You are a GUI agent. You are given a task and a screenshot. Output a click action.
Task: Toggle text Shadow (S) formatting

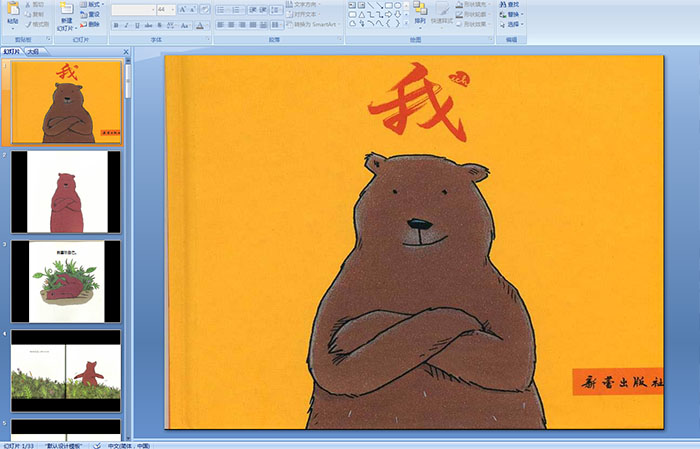click(x=159, y=26)
